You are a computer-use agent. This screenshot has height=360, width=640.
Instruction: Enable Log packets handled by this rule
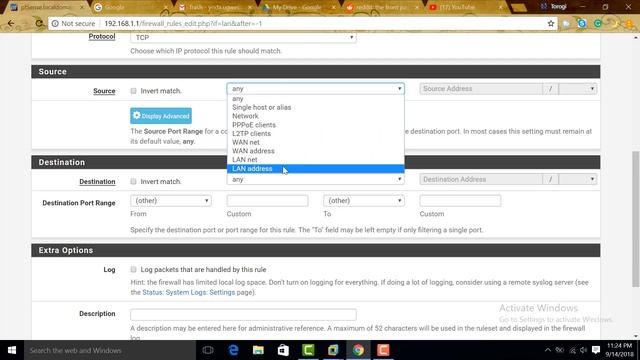[x=133, y=269]
